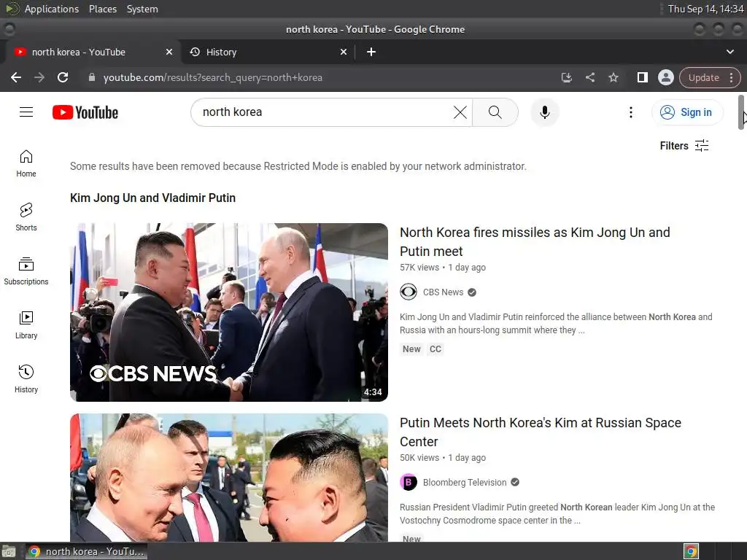
Task: Open Shorts in the sidebar
Action: (x=26, y=217)
